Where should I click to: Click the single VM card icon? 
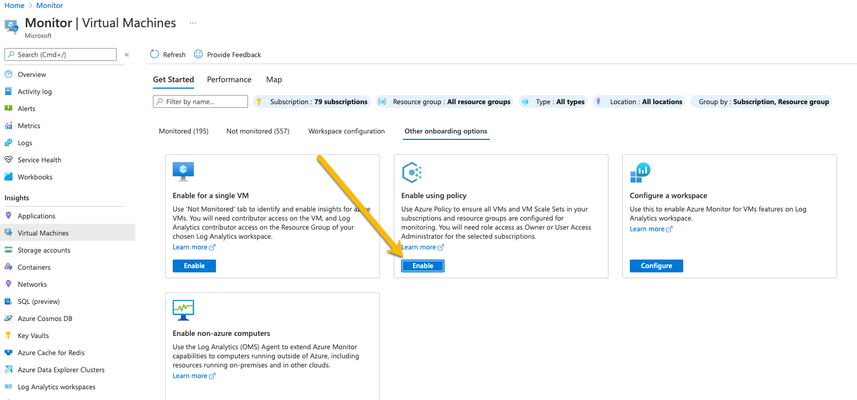(x=183, y=172)
